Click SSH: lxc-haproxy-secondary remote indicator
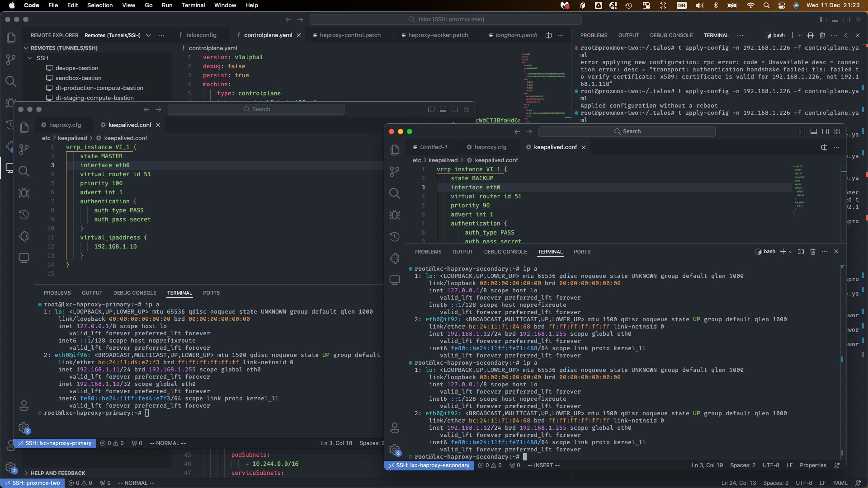Image resolution: width=868 pixels, height=488 pixels. click(429, 465)
